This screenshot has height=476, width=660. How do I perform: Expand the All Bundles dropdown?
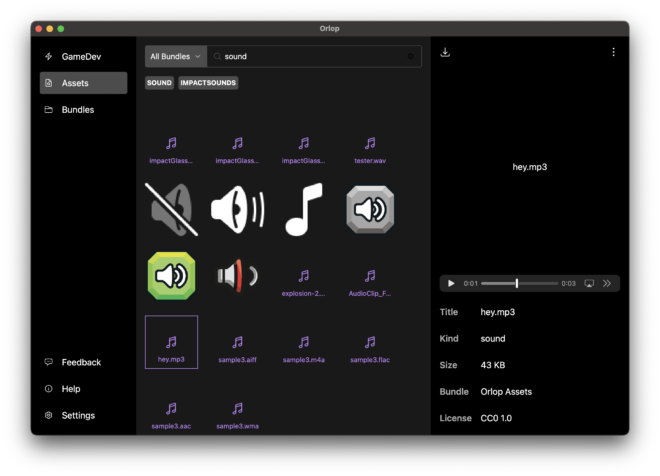(175, 57)
